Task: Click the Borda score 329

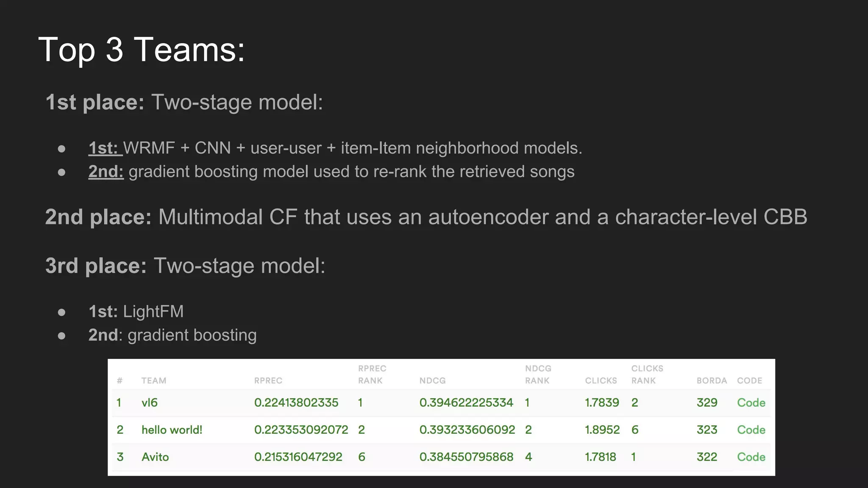Action: pos(707,402)
